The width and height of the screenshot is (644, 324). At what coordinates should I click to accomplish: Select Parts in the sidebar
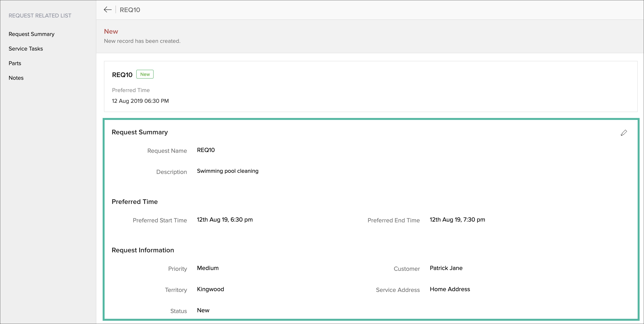15,63
